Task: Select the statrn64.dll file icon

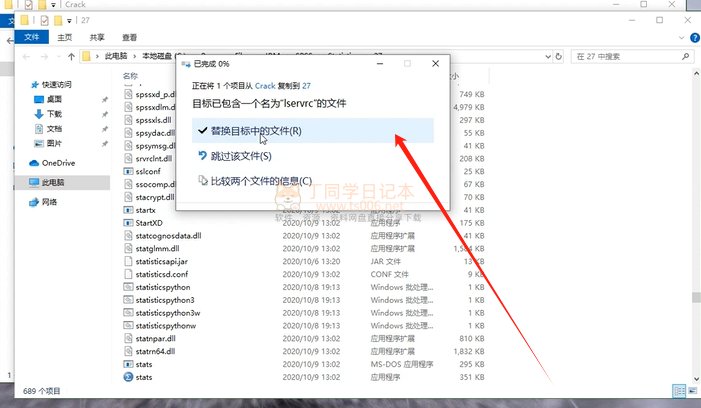Action: click(x=128, y=352)
